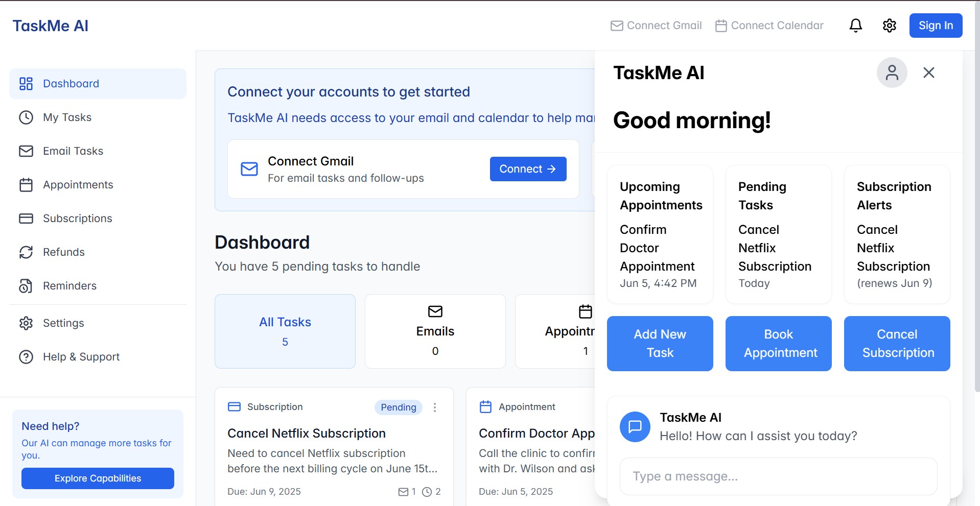980x506 pixels.
Task: Click the Reminders icon in sidebar
Action: (x=26, y=286)
